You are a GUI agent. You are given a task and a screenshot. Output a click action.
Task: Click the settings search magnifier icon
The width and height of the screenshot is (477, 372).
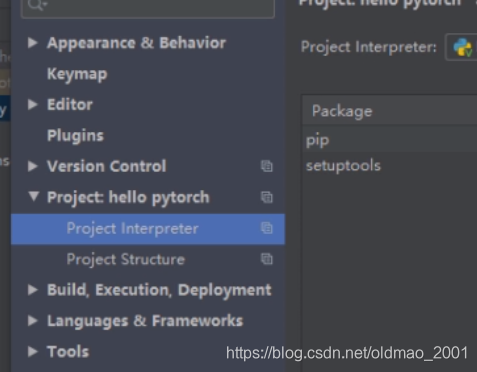click(x=37, y=5)
